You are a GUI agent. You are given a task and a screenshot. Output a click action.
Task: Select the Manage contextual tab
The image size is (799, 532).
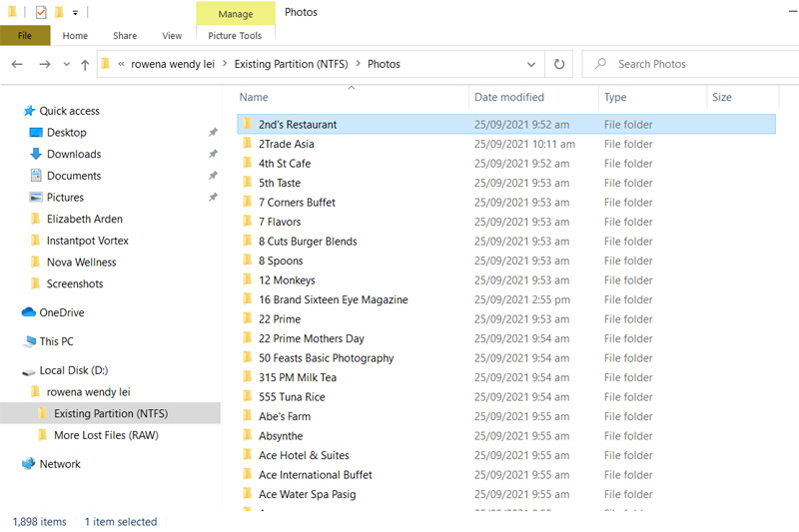tap(236, 14)
